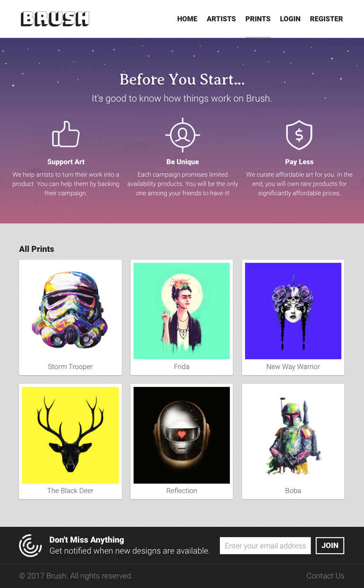Select the Prints navigation tab
This screenshot has width=364, height=588.
tap(258, 19)
